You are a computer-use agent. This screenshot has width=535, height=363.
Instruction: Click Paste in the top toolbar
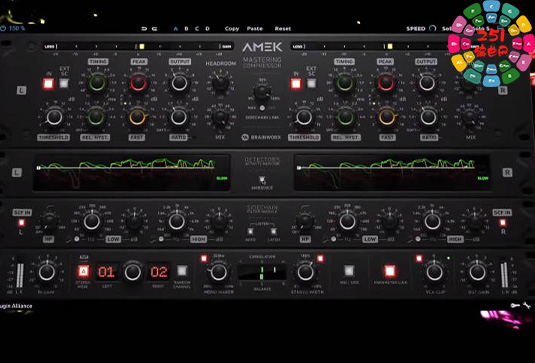255,29
